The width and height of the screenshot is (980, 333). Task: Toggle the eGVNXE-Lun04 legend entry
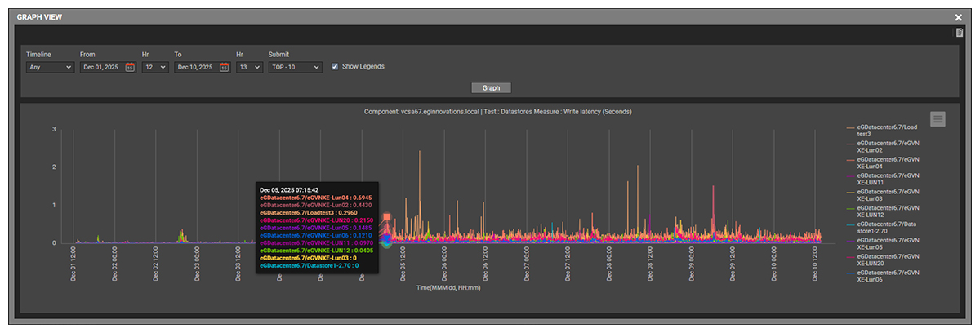[888, 162]
